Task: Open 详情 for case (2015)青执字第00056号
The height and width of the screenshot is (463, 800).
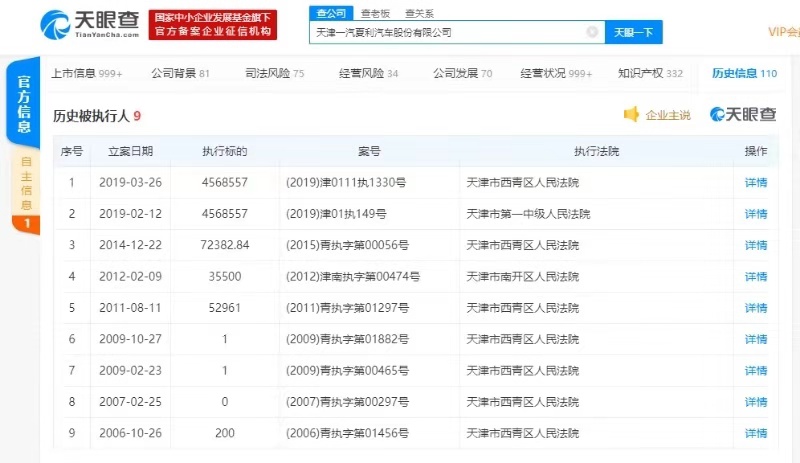Action: tap(756, 246)
